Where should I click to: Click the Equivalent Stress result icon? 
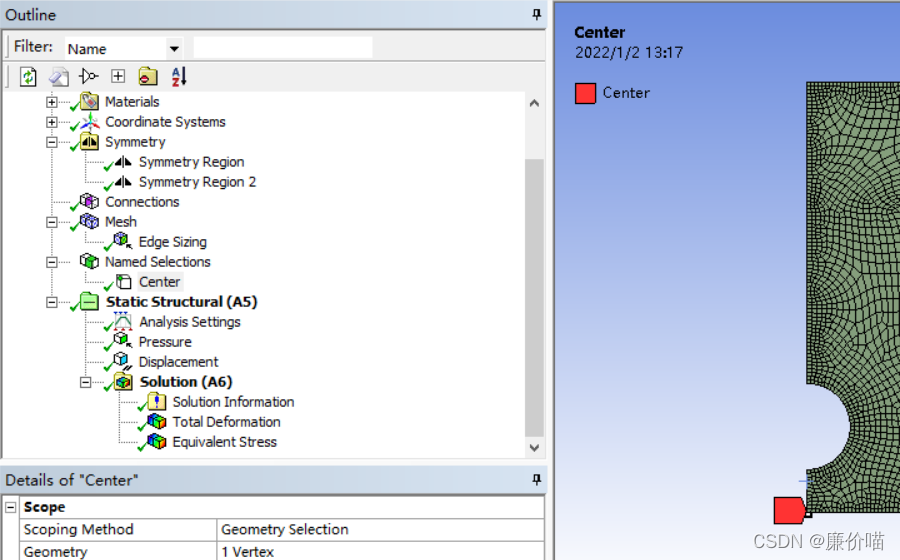[157, 442]
